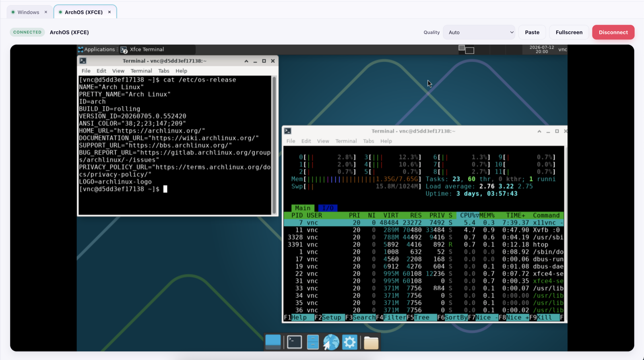Close the ArchOS (XFCE) session tab
This screenshot has height=360, width=644.
coord(109,12)
